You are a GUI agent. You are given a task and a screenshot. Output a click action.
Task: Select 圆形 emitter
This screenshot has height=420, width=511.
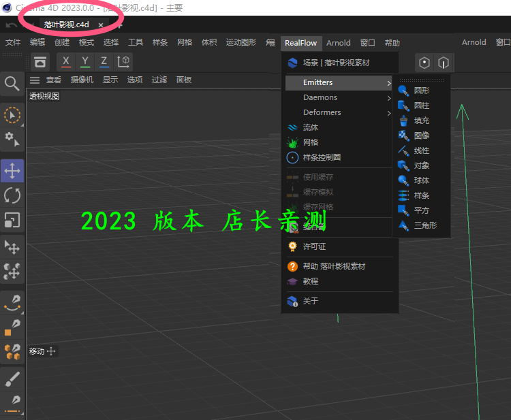422,91
